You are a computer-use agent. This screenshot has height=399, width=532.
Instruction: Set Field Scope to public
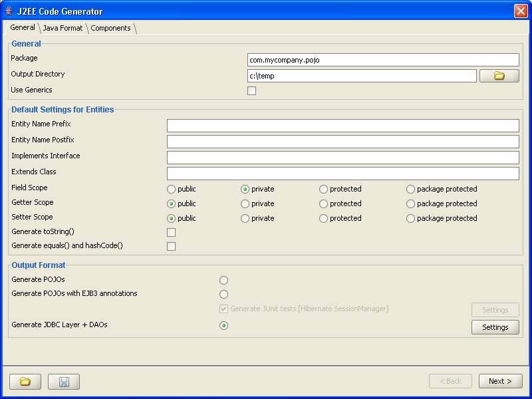(172, 189)
